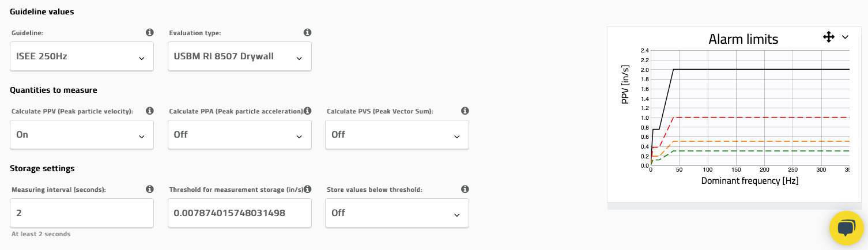The width and height of the screenshot is (868, 250).
Task: Toggle Calculate PPV On selector
Action: pos(82,135)
